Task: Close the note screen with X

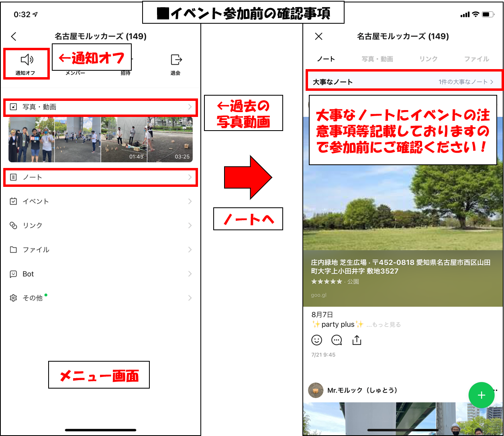Action: point(319,37)
